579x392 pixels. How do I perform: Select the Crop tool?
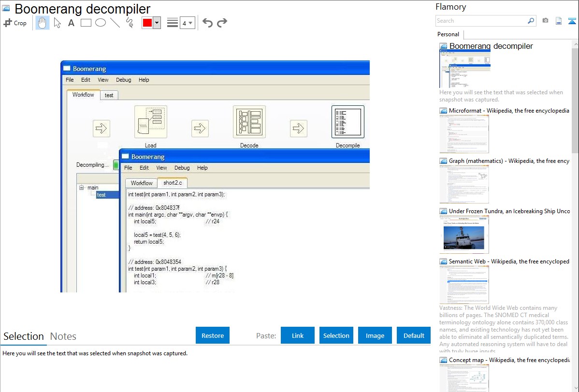tap(15, 23)
